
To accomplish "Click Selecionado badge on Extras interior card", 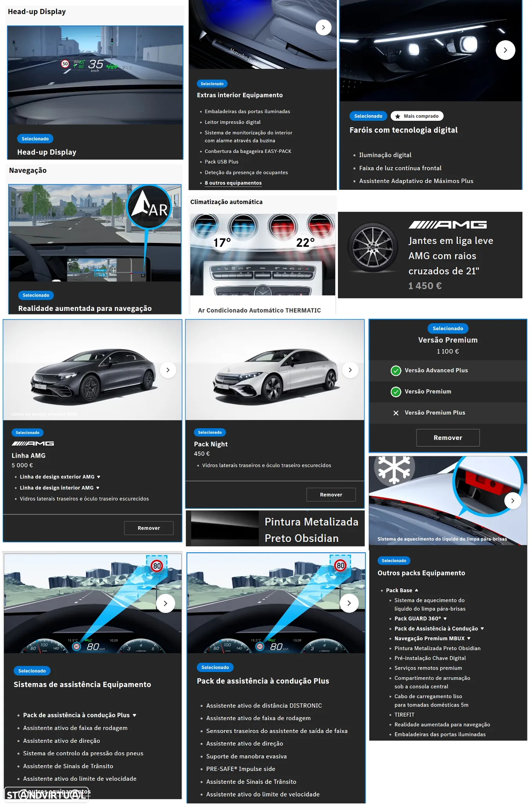I will point(212,84).
